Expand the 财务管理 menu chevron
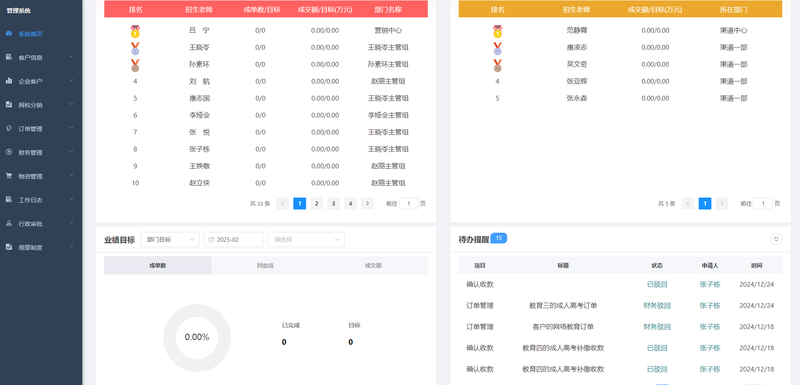Image resolution: width=800 pixels, height=385 pixels. tap(71, 151)
